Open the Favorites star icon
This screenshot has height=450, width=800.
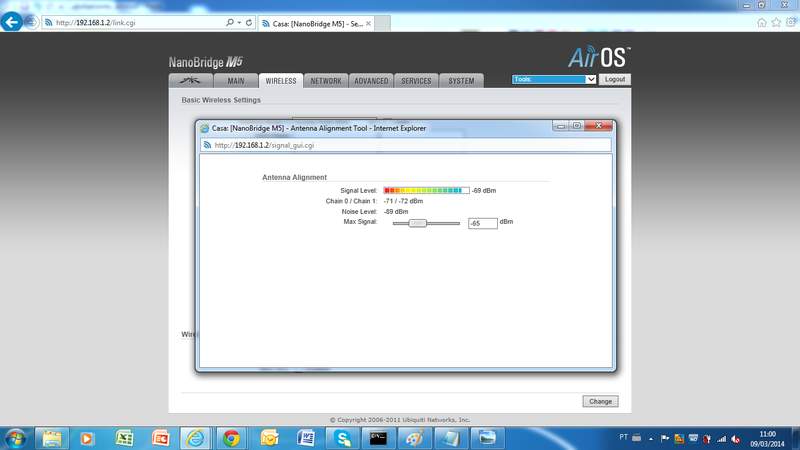coord(776,22)
